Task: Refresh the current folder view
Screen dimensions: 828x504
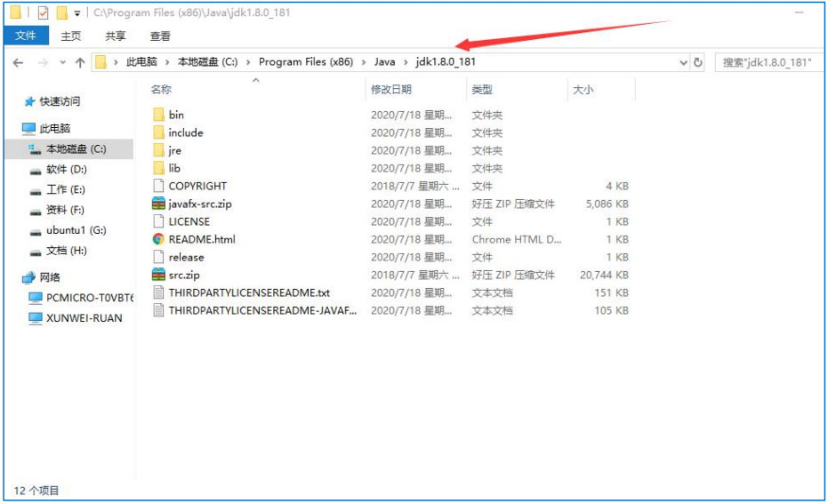Action: 698,62
